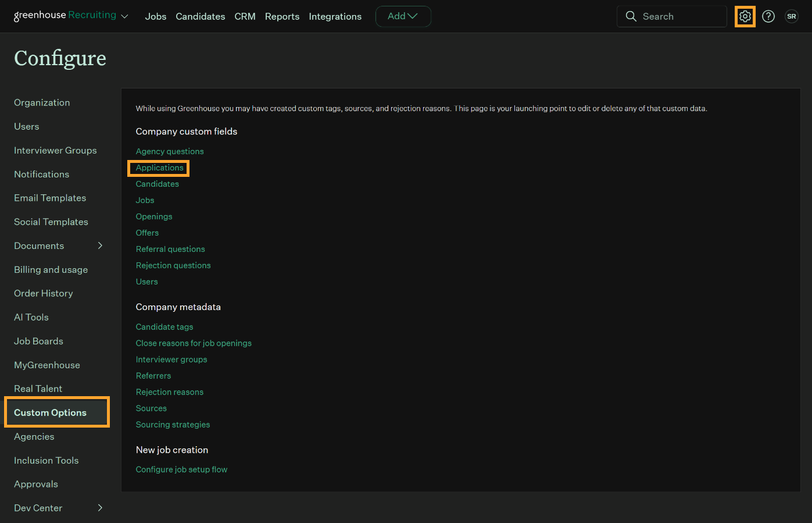
Task: Open Social Templates in the sidebar
Action: click(x=51, y=222)
